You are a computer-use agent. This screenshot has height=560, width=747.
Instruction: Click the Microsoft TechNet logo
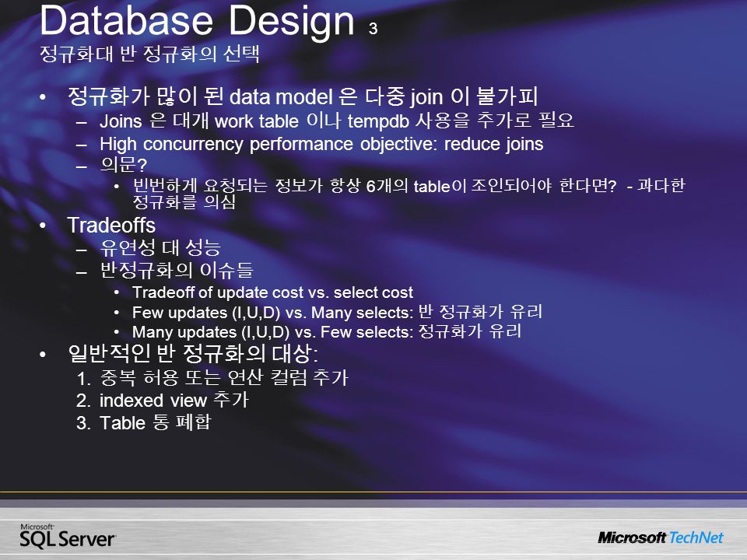coord(661,537)
